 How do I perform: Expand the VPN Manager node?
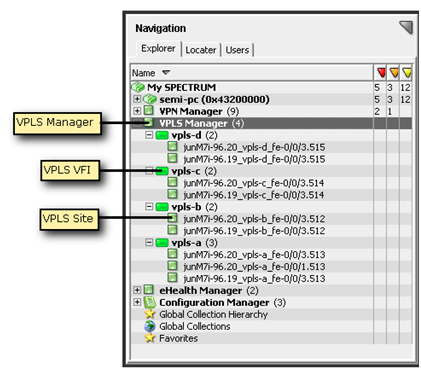[137, 111]
